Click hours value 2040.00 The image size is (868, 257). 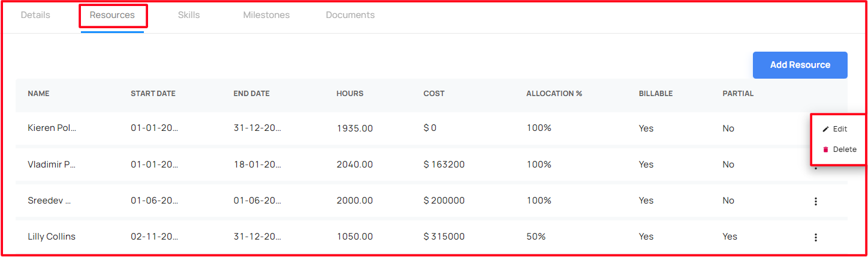[355, 165]
